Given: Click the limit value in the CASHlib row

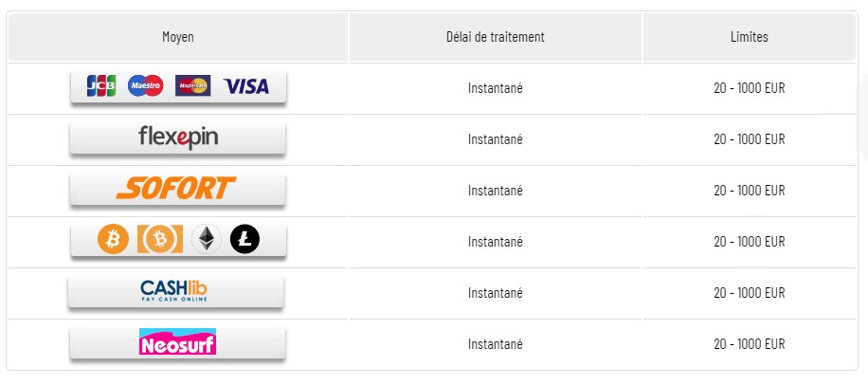Looking at the screenshot, I should pyautogui.click(x=749, y=292).
